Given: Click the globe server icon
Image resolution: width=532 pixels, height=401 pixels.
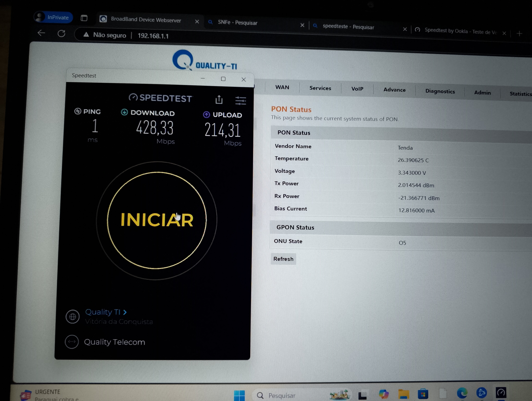Looking at the screenshot, I should click(72, 317).
